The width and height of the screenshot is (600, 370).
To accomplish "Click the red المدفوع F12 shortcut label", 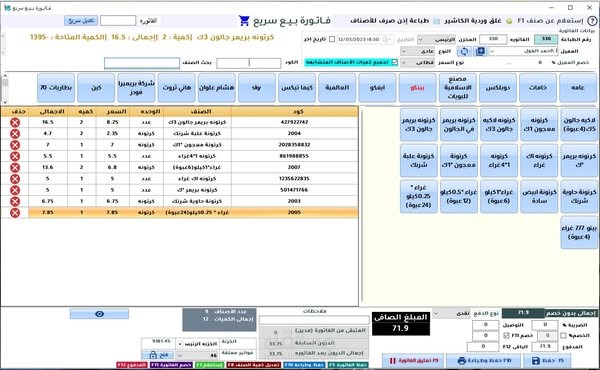I will pyautogui.click(x=132, y=365).
